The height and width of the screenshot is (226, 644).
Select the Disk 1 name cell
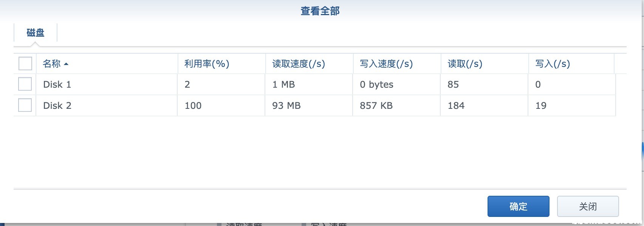[x=107, y=84]
